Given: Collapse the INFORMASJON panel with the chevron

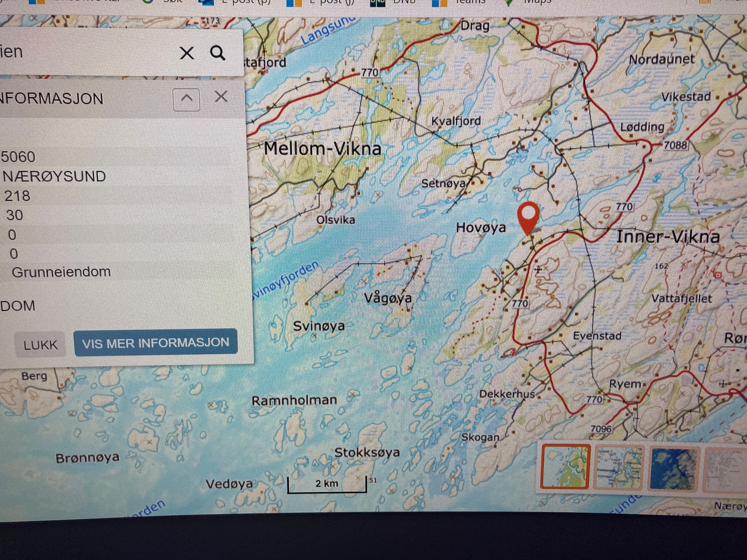Looking at the screenshot, I should (x=186, y=99).
